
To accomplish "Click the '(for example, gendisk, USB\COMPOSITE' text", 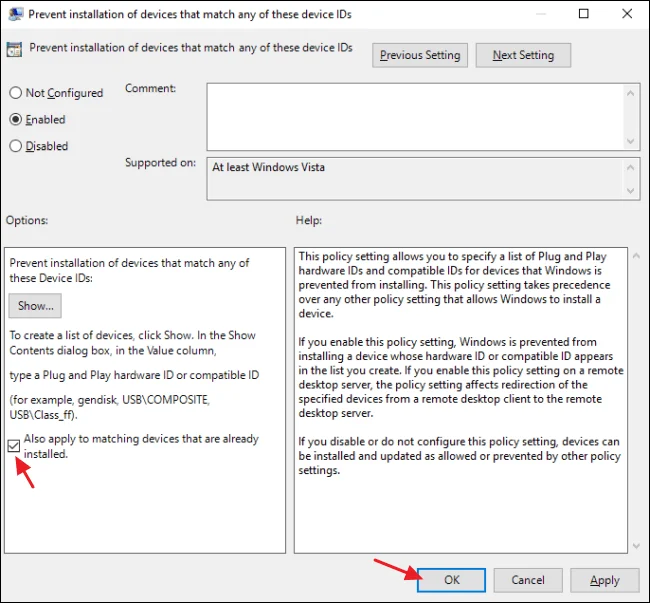I will pos(109,407).
